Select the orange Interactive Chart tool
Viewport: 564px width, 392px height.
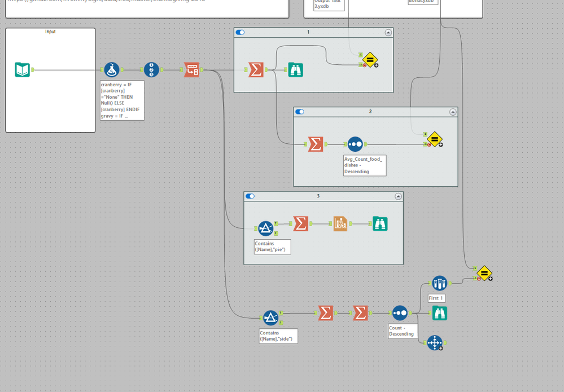[340, 223]
